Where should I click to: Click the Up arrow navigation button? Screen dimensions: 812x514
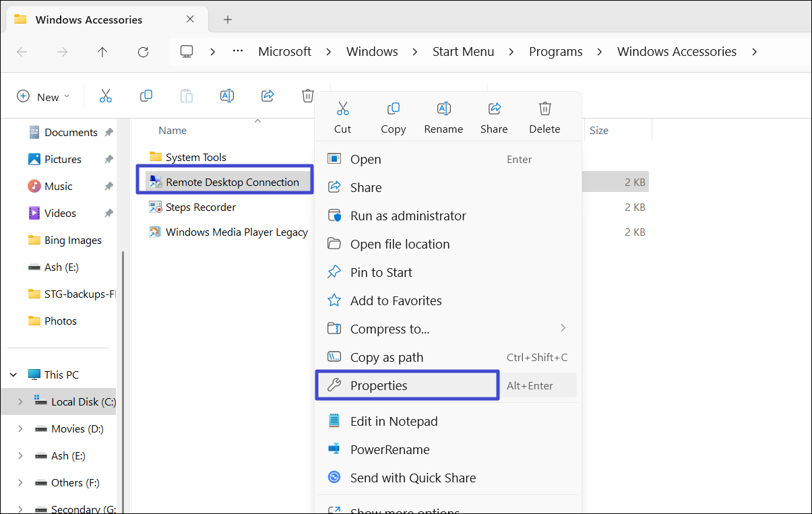(102, 52)
